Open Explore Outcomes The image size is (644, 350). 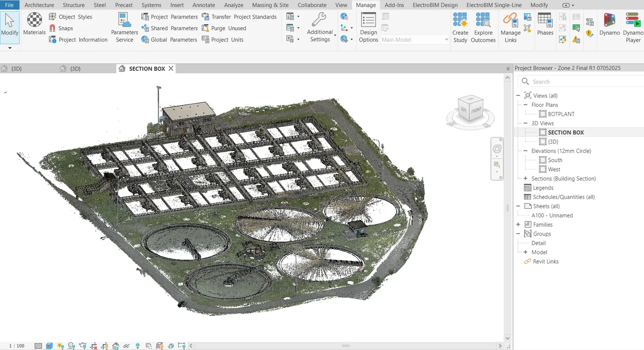pos(483,27)
